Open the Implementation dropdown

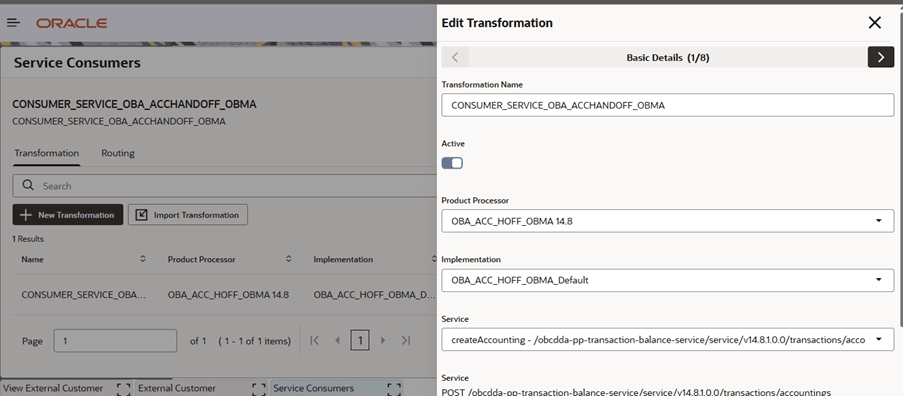point(667,280)
